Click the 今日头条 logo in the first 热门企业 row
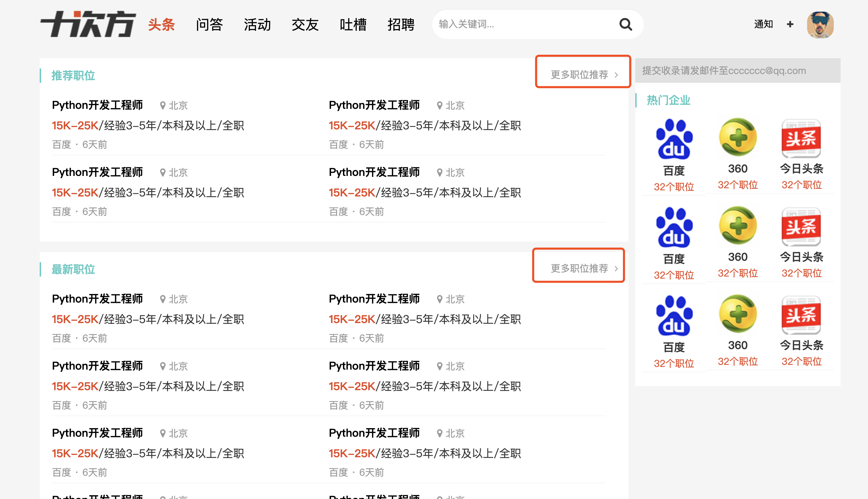868x499 pixels. (801, 139)
